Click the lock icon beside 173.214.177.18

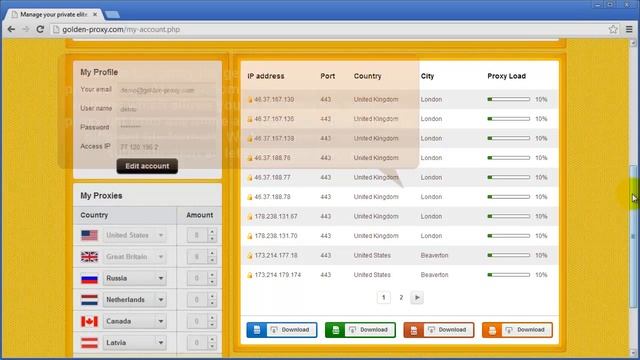click(250, 256)
